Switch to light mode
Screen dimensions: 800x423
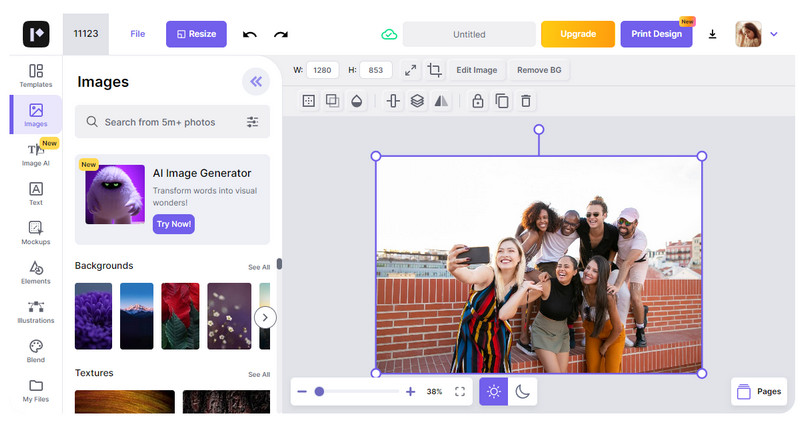[x=493, y=392]
